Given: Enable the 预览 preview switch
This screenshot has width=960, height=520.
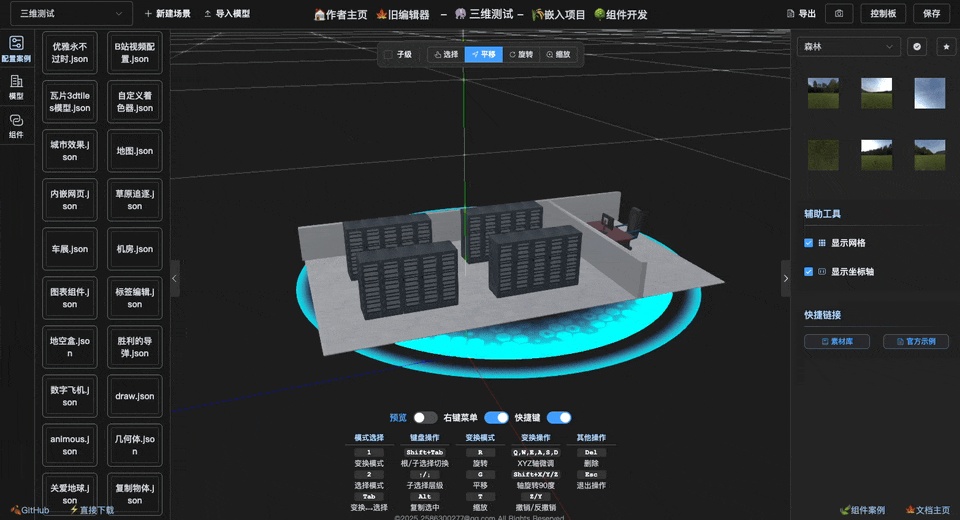Looking at the screenshot, I should (x=425, y=418).
